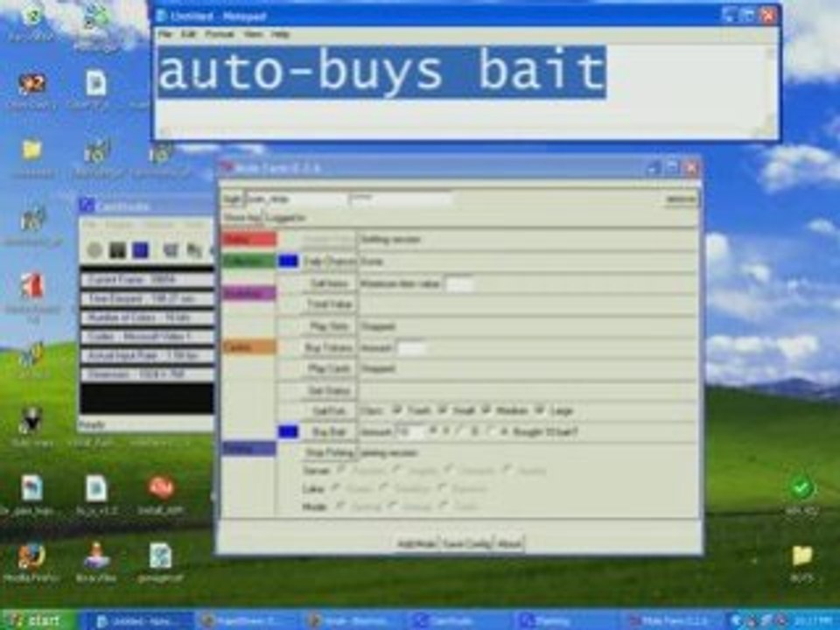Click the Add Mole button
This screenshot has width=840, height=630.
click(416, 543)
